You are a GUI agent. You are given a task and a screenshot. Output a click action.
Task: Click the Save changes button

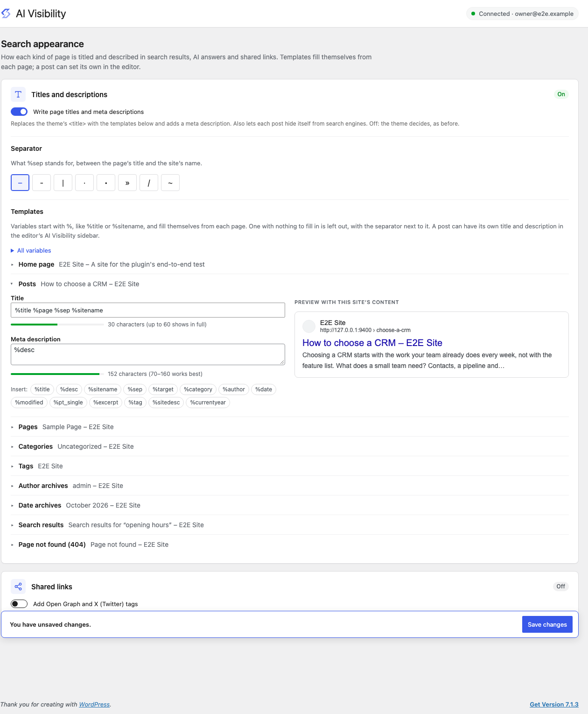547,624
